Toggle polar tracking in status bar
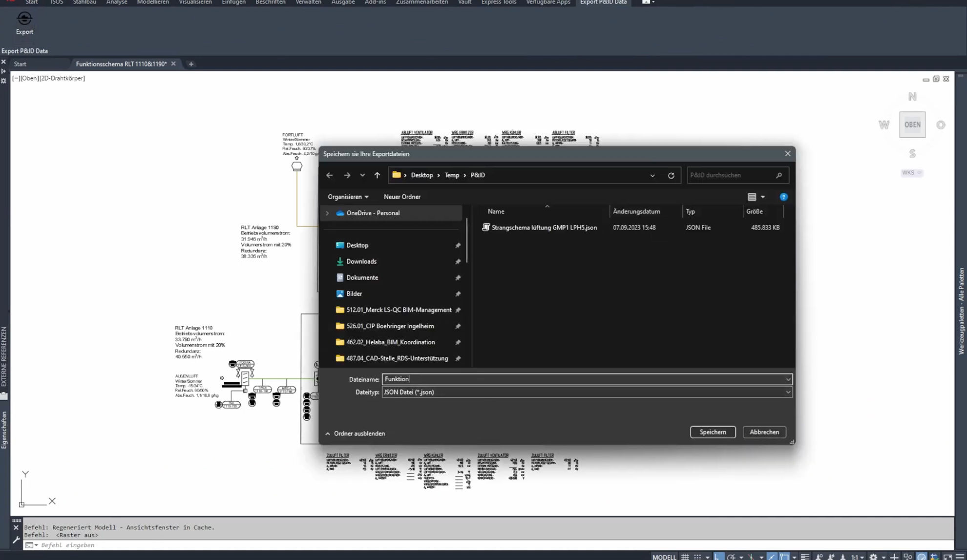 (x=731, y=556)
